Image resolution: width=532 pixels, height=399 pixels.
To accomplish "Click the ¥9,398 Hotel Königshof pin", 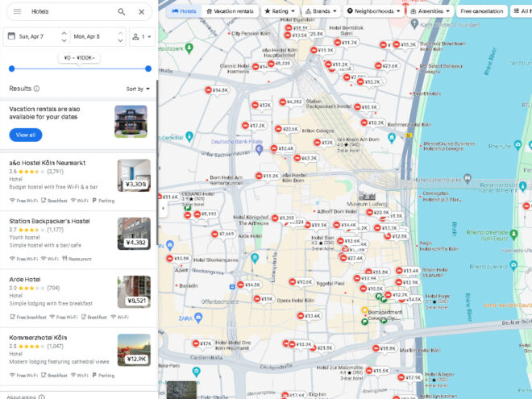I will tap(283, 218).
